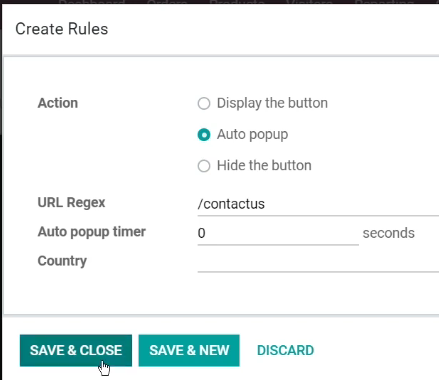The width and height of the screenshot is (439, 380).
Task: Save the rule with Save & Close
Action: click(x=76, y=350)
